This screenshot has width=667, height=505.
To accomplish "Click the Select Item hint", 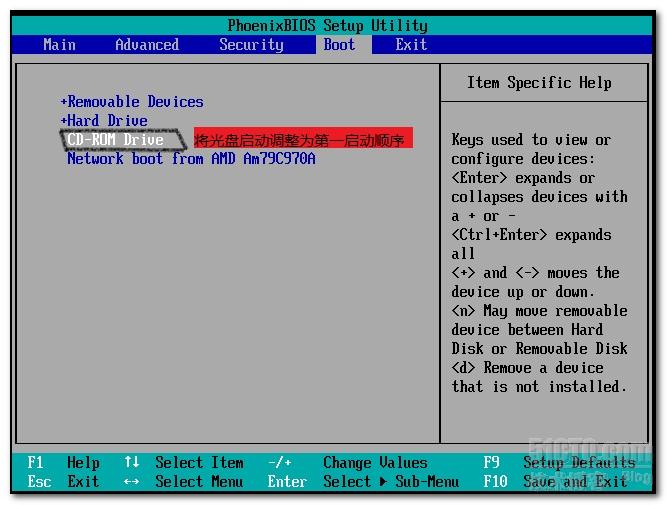I will [x=199, y=462].
